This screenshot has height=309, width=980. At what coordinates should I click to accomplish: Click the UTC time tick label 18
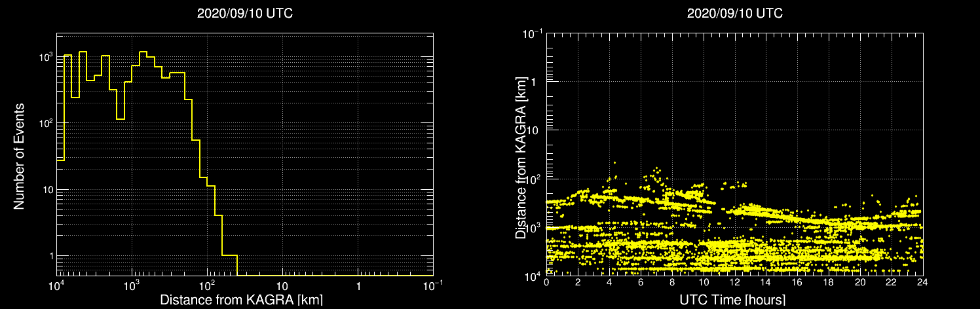click(x=829, y=282)
